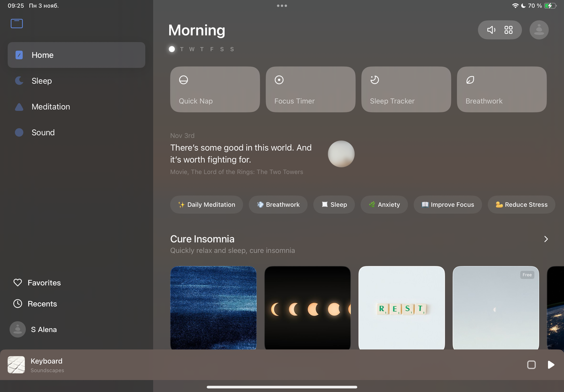Image resolution: width=564 pixels, height=392 pixels.
Task: Click the Free badge on thumbnail
Action: coord(527,275)
